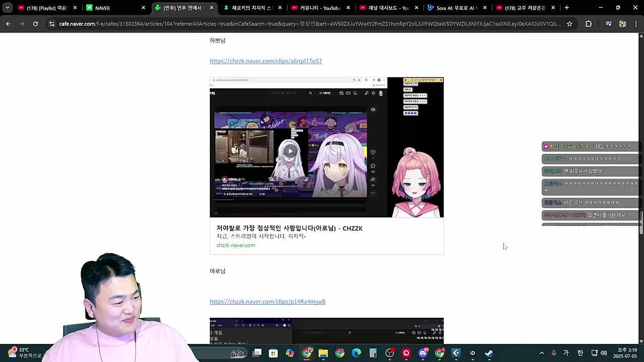Viewport: 644px width, 362px height.
Task: Select the '아로님' text line
Action: 217,271
